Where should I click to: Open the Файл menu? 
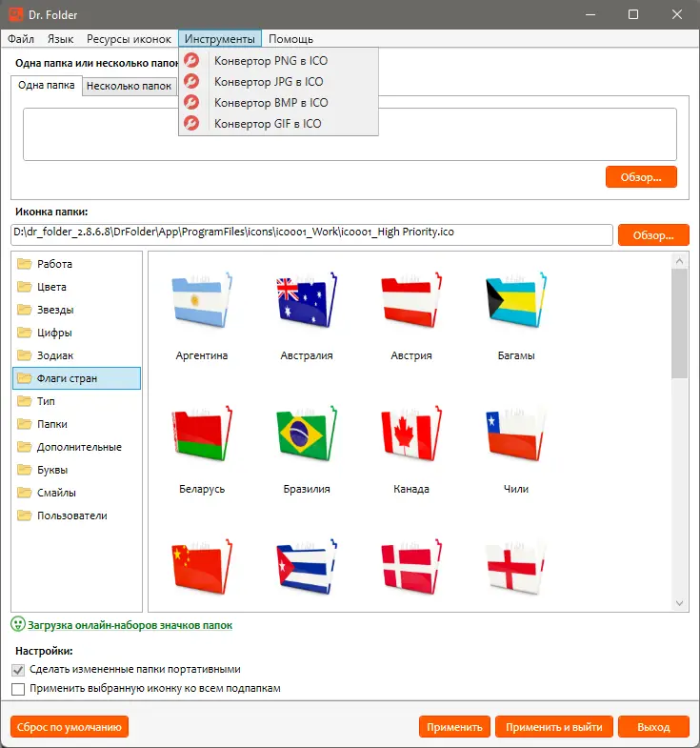click(21, 39)
